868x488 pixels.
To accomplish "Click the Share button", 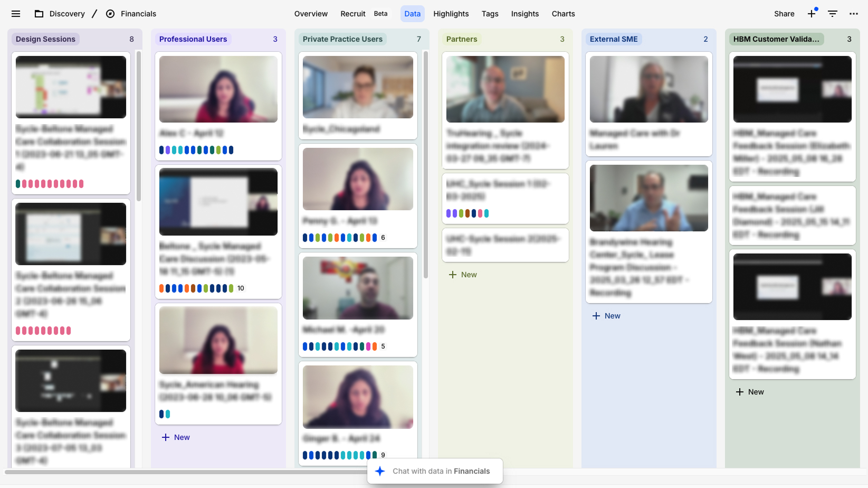I will tap(784, 14).
